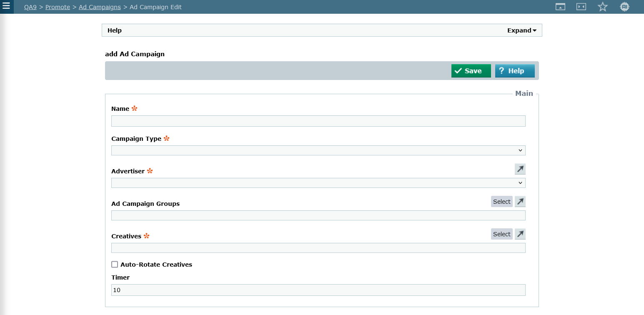
Task: Click the arrow icon for Ad Campaign Groups
Action: pyautogui.click(x=520, y=202)
